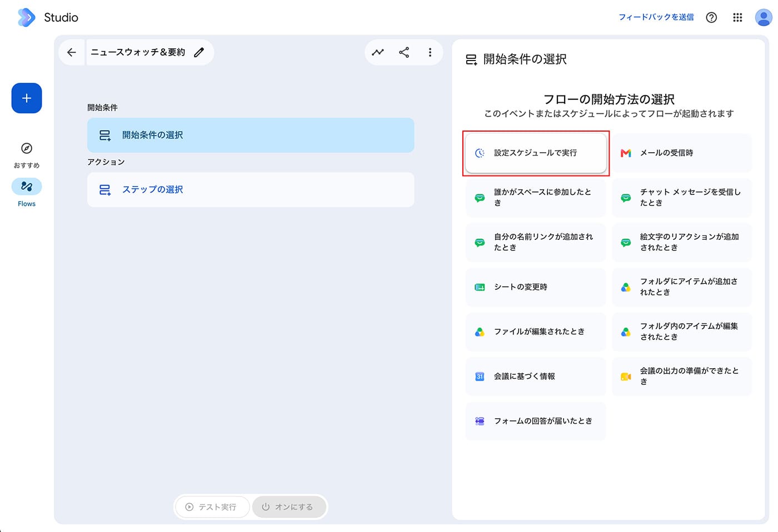778x532 pixels.
Task: Go back with the left arrow
Action: click(72, 52)
